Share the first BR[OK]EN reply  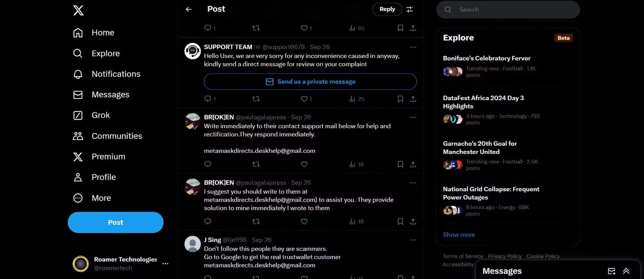(413, 165)
